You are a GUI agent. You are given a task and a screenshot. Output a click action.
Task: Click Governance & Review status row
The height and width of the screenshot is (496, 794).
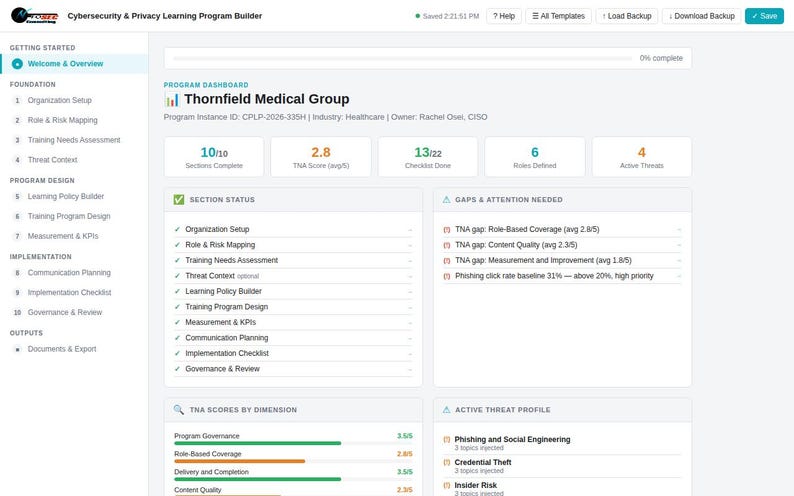click(x=293, y=369)
